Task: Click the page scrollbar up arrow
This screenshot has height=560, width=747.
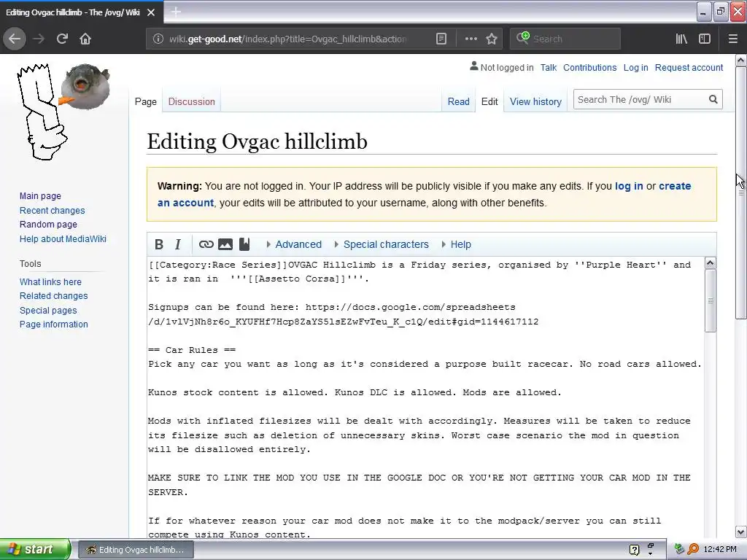Action: click(x=741, y=61)
